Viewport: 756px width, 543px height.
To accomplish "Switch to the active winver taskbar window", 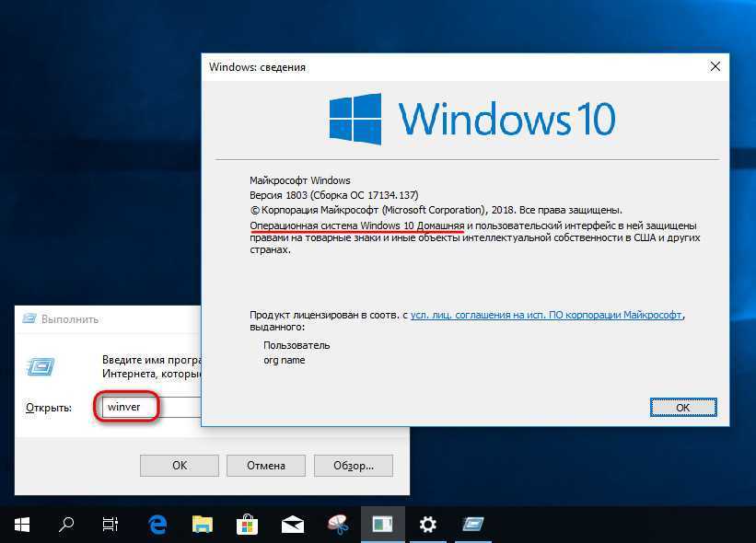I will click(383, 525).
